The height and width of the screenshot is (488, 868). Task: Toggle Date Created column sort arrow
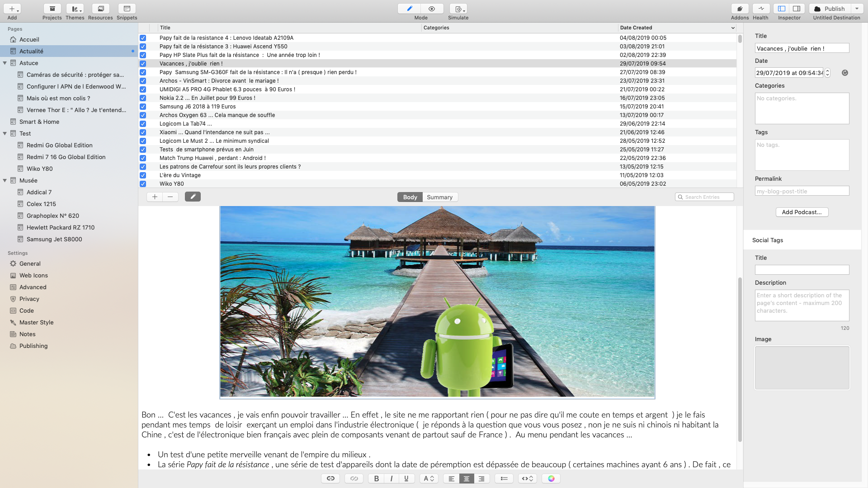point(733,28)
